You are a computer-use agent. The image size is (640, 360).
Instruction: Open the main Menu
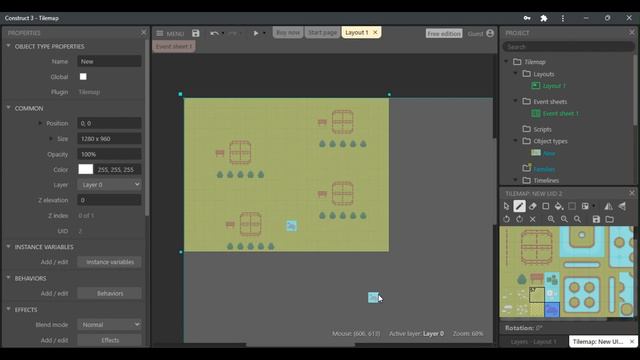tap(170, 33)
